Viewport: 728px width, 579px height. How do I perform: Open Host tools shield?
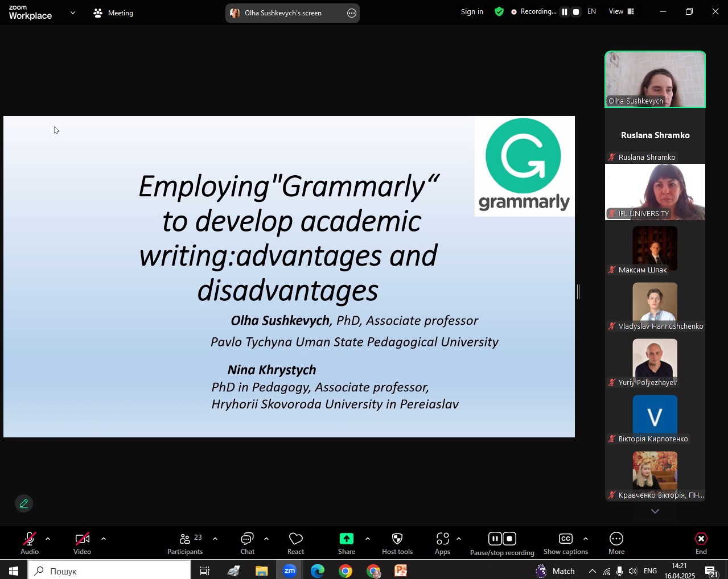point(397,543)
